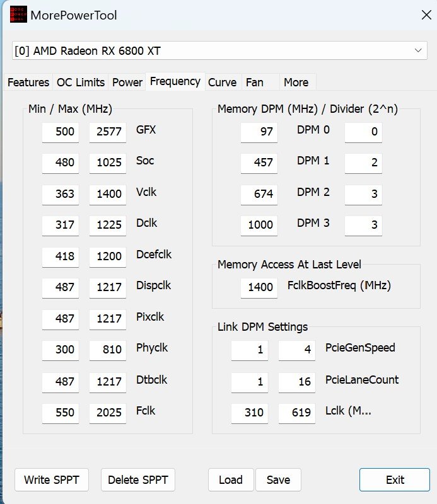Click the DPM 3 divider field
Viewport: 437px width, 504px height.
click(363, 225)
